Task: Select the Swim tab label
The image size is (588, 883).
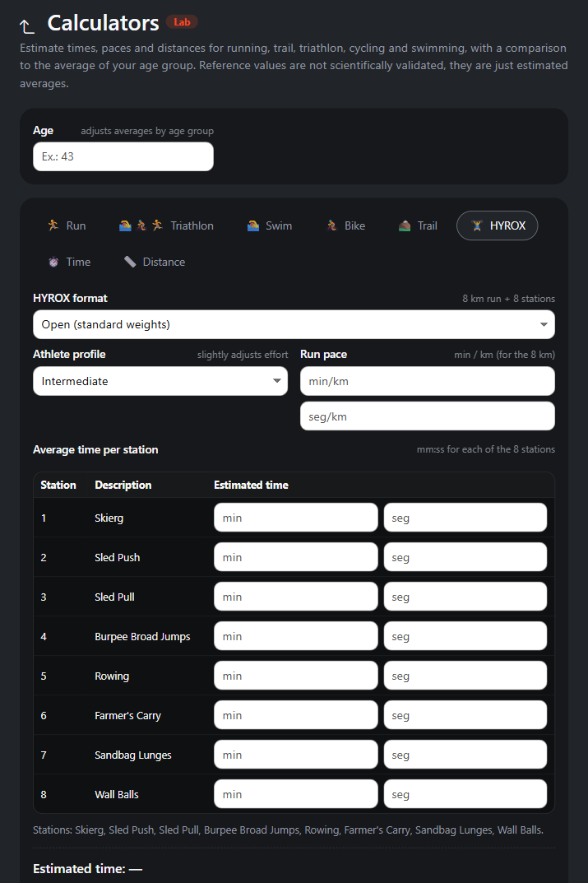Action: [279, 225]
